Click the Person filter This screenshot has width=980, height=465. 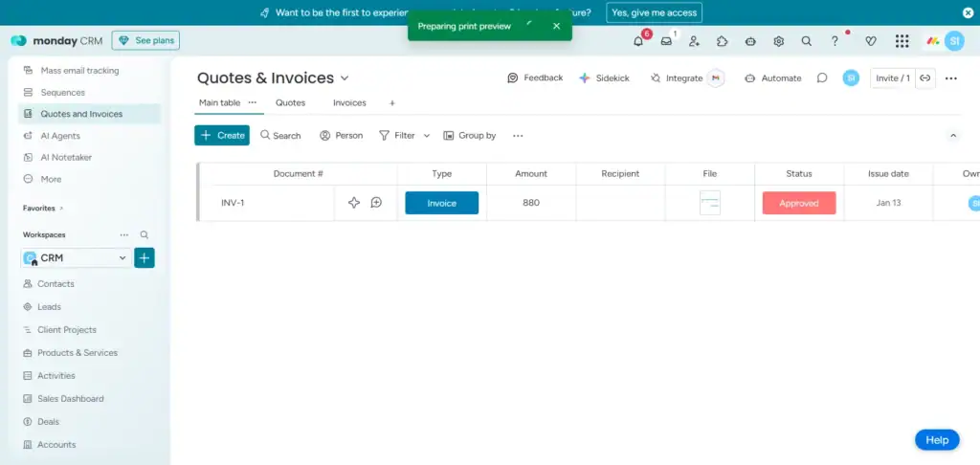[342, 136]
